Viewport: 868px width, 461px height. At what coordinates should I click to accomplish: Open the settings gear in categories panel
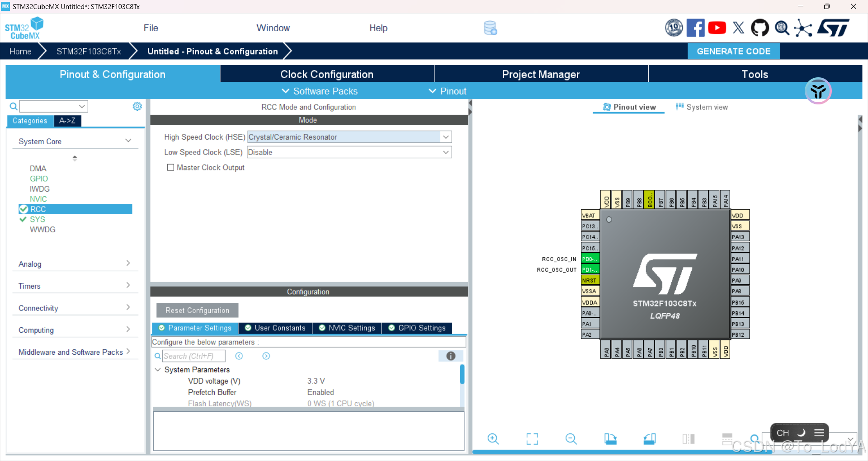coord(137,106)
